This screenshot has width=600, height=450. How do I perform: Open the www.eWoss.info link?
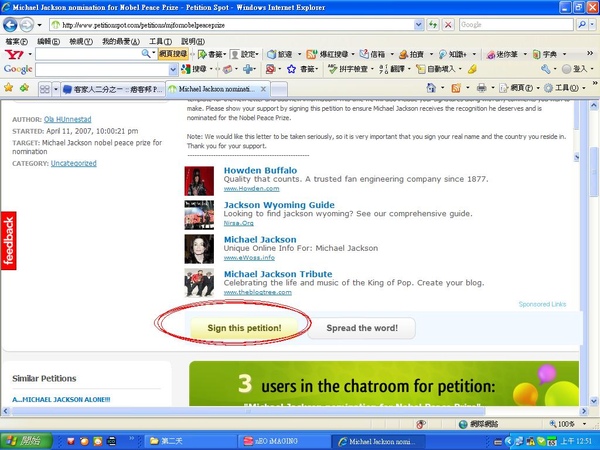(x=249, y=258)
